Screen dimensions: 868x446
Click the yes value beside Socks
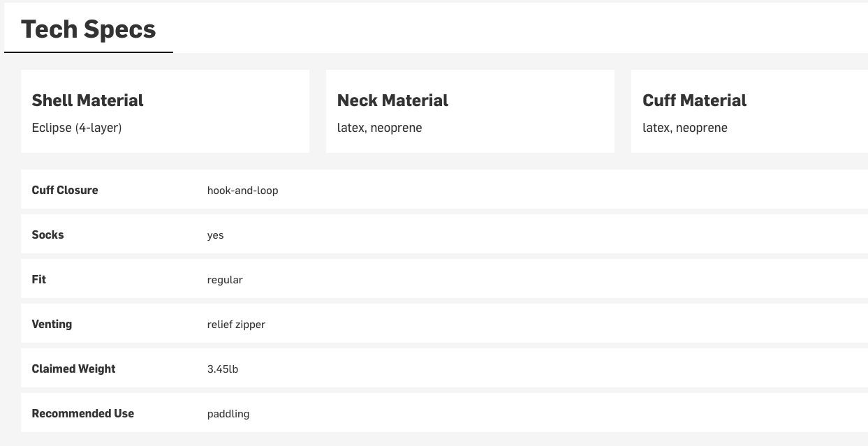pos(215,235)
